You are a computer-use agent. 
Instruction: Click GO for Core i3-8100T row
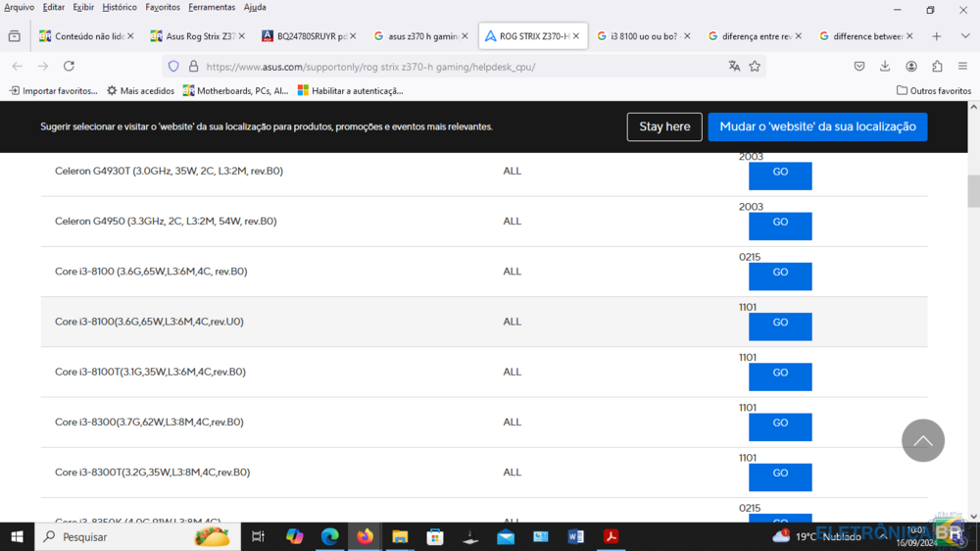[x=780, y=376]
